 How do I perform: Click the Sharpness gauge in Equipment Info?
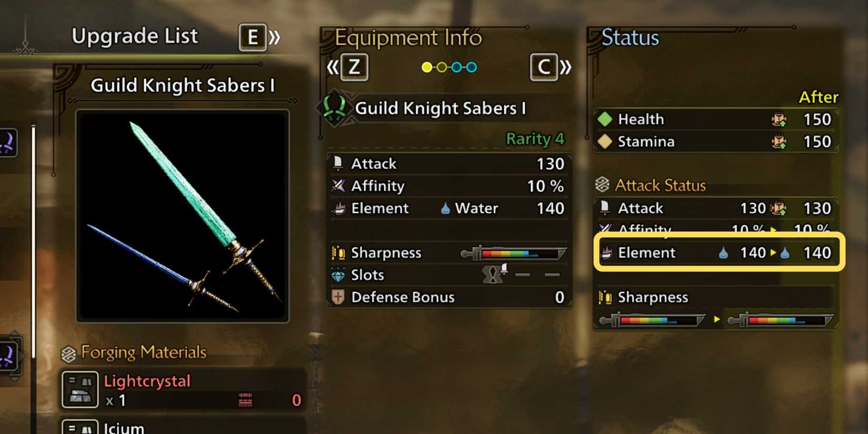click(513, 253)
